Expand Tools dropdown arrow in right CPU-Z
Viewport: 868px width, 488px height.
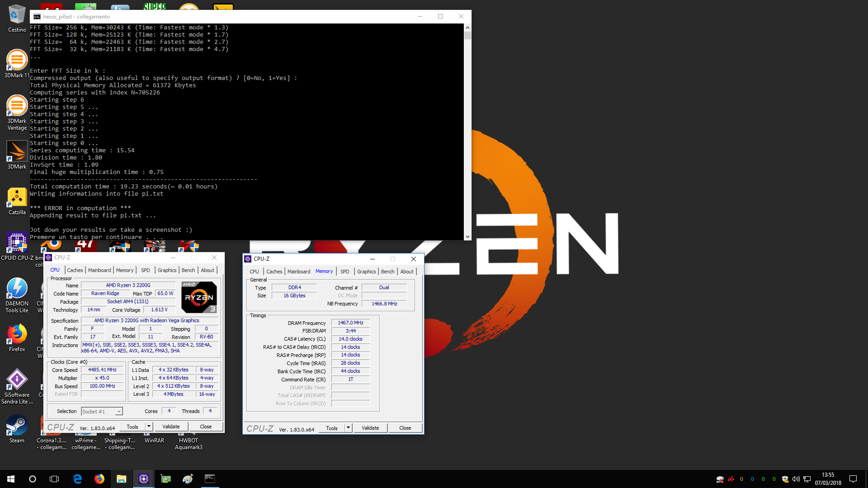[348, 428]
